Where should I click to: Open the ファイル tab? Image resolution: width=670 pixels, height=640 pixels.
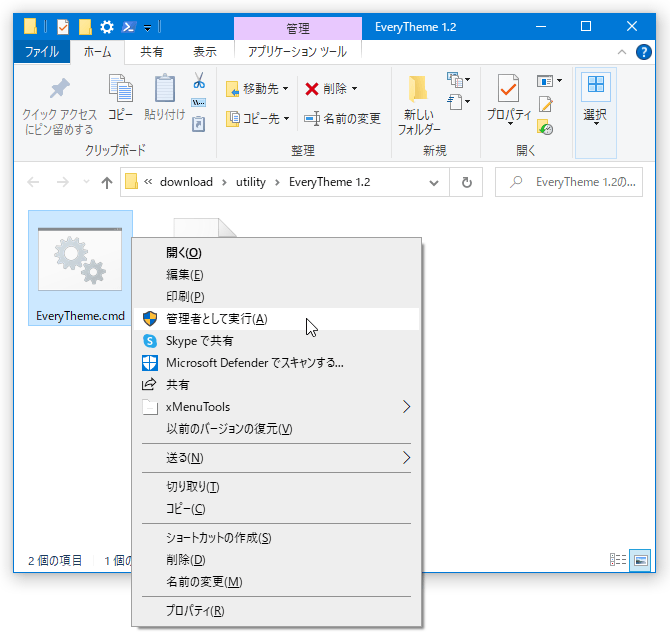pyautogui.click(x=42, y=52)
